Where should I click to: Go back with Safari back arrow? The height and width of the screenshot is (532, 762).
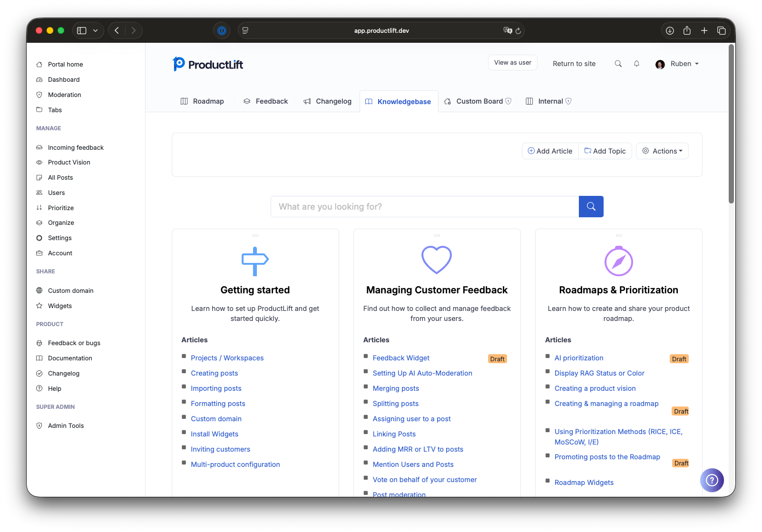coord(117,30)
